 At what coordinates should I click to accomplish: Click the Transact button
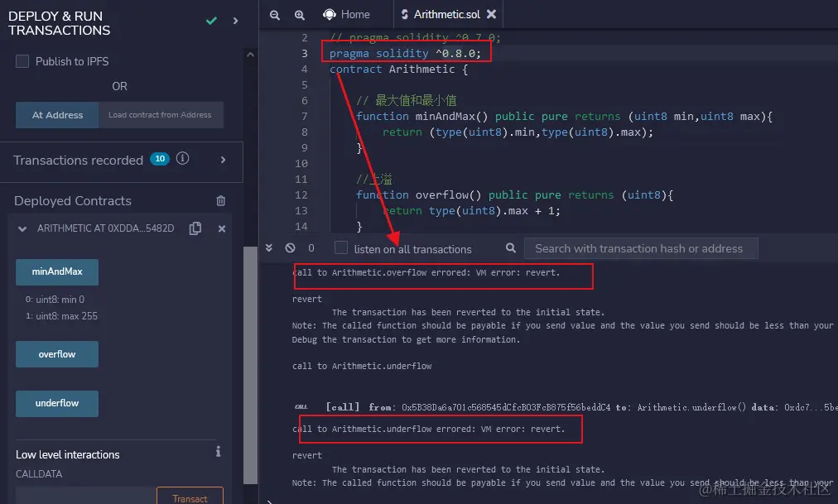(x=190, y=497)
